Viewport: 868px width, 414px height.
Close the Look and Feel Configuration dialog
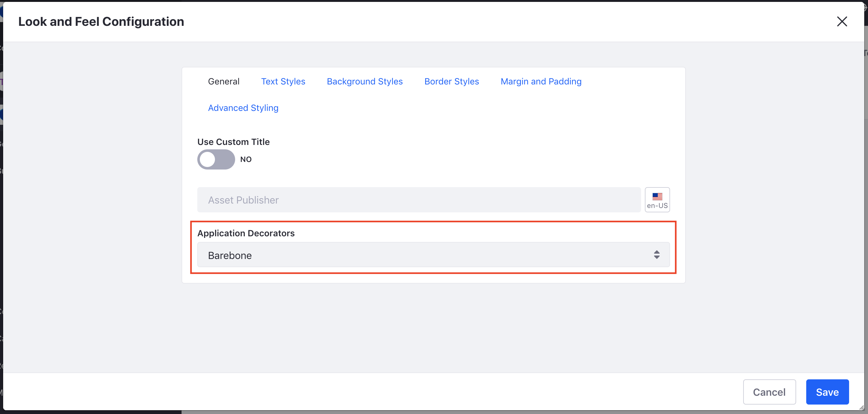842,21
